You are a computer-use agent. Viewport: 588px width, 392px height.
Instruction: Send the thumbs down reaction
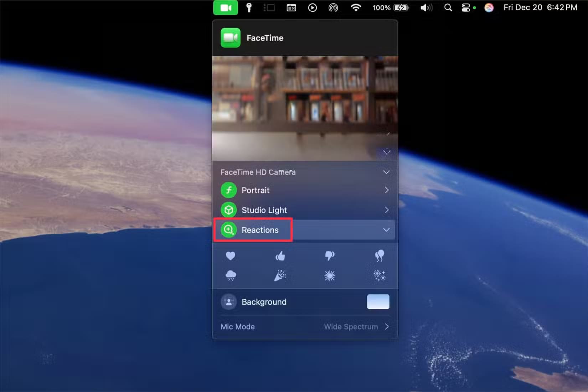pos(330,256)
